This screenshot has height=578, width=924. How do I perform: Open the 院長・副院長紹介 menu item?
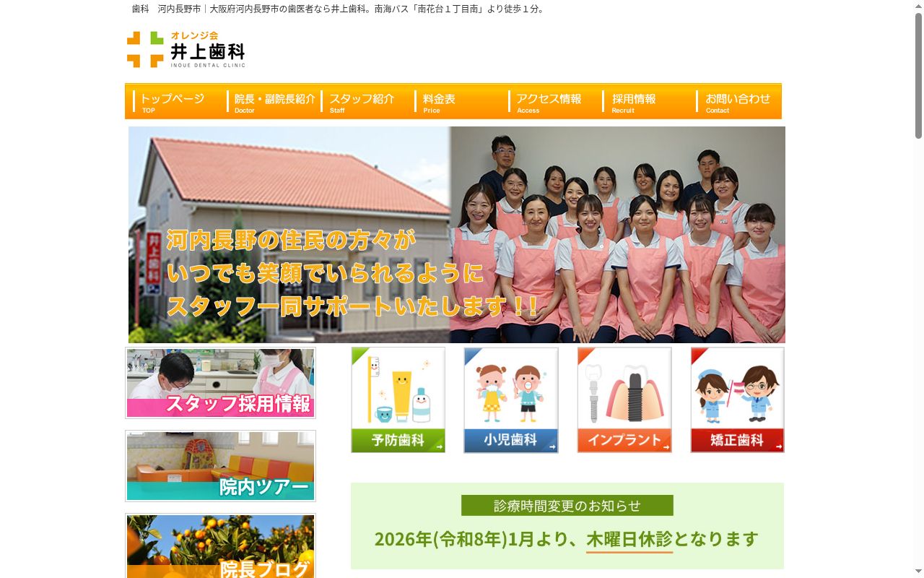pyautogui.click(x=273, y=101)
